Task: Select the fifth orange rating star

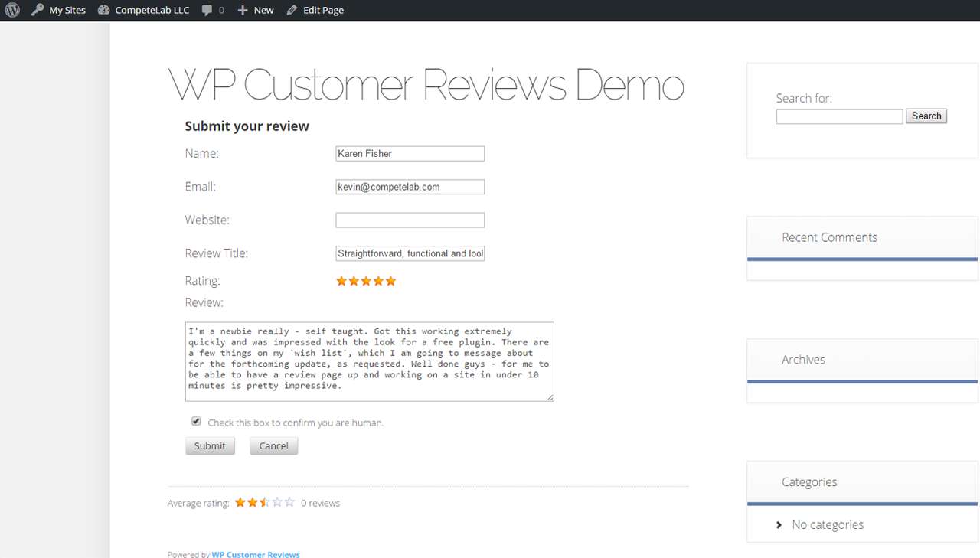Action: (390, 281)
